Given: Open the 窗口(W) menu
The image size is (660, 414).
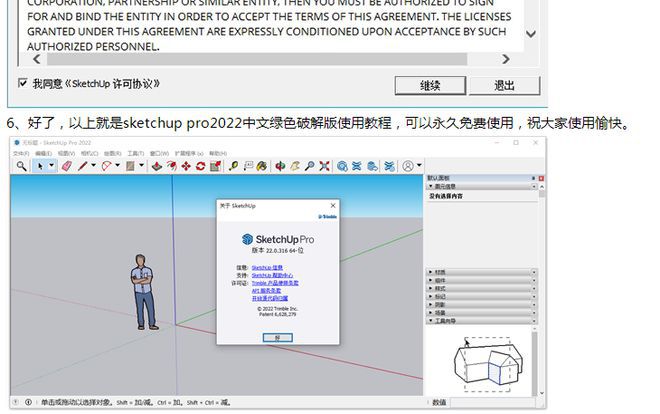Looking at the screenshot, I should (159, 154).
